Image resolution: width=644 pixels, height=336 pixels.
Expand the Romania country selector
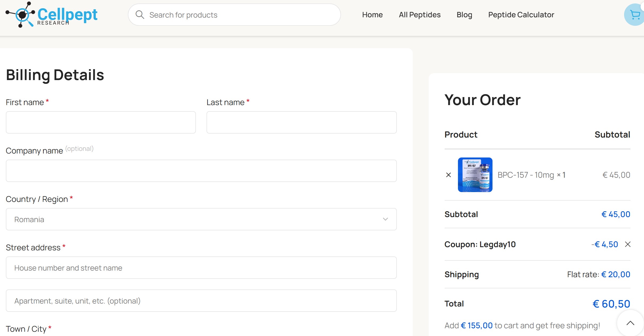coord(201,219)
